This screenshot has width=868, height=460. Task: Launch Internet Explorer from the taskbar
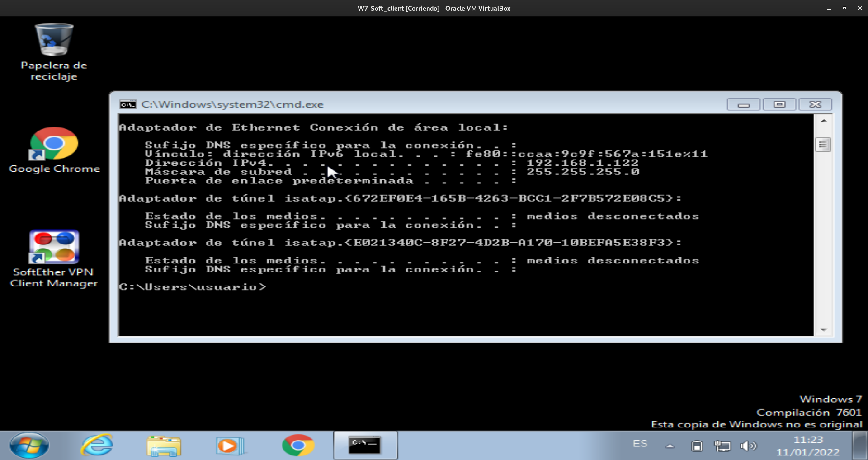[96, 445]
